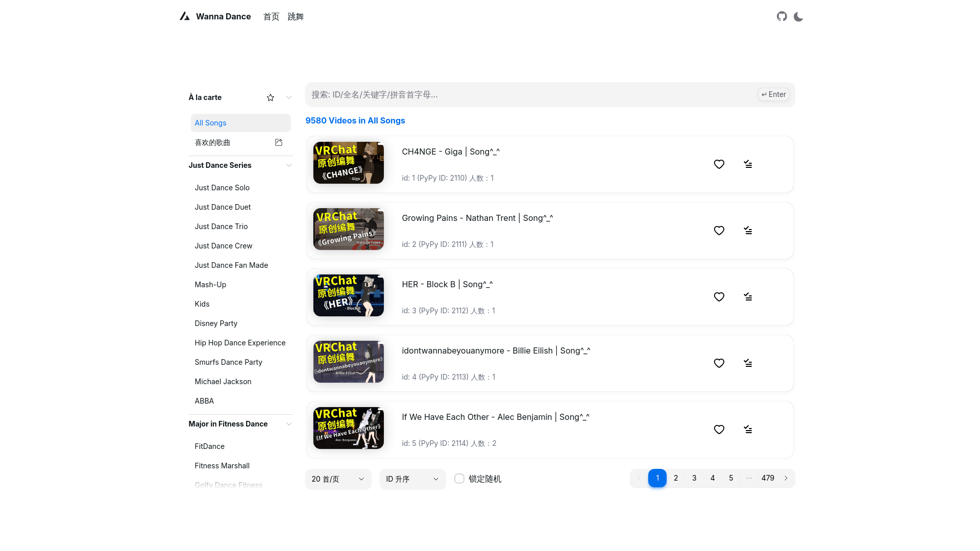This screenshot has height=551, width=980.
Task: Add CH4NGE - Giga to the playlist queue
Action: point(748,164)
